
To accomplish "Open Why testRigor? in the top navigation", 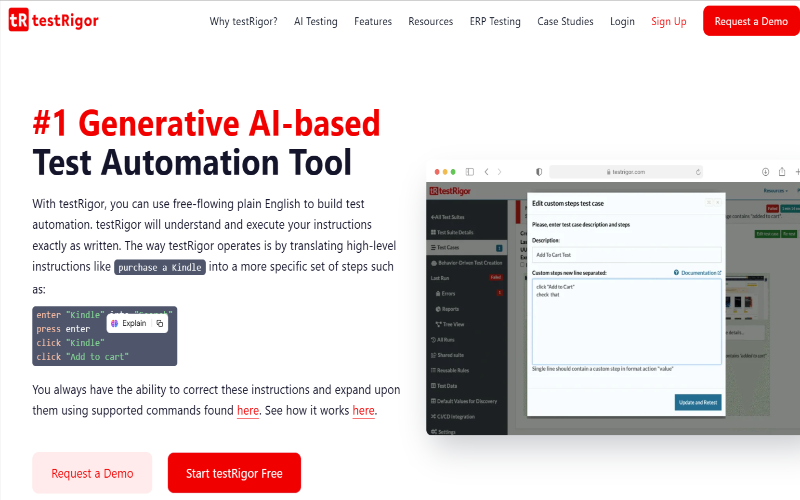I will [x=243, y=21].
